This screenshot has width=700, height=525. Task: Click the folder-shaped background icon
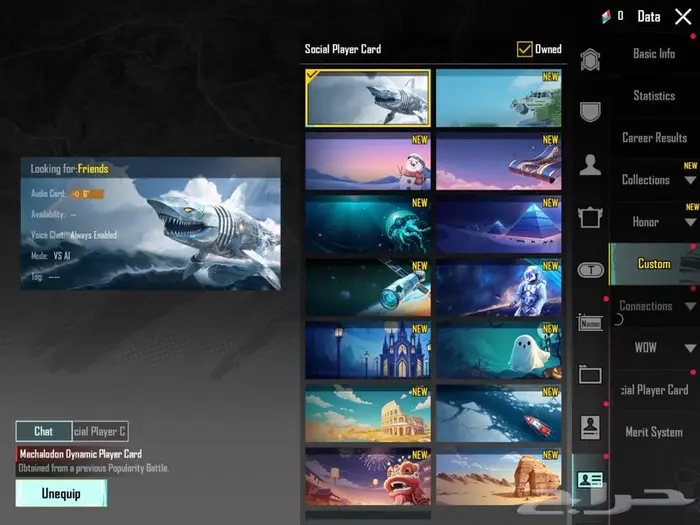coord(590,375)
